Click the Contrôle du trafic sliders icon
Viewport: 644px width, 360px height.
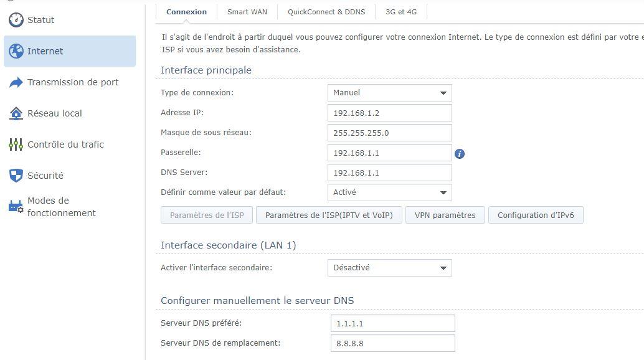coord(16,144)
